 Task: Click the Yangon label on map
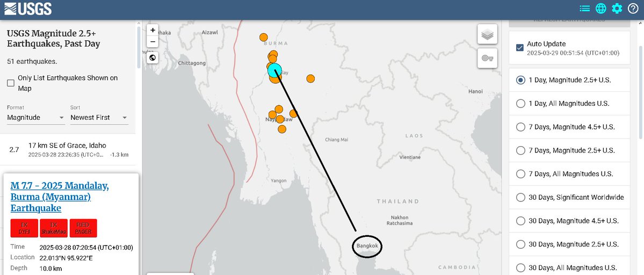pos(278,180)
